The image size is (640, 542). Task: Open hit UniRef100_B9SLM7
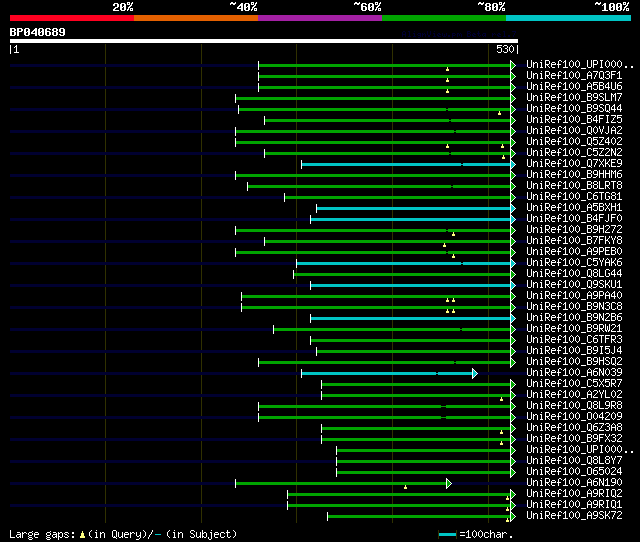[x=574, y=98]
